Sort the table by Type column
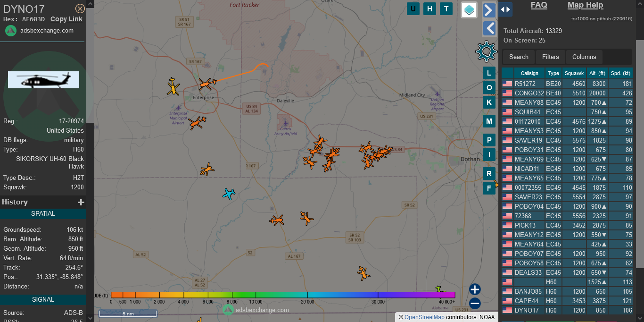Screen dimensions: 644x322 pos(554,73)
